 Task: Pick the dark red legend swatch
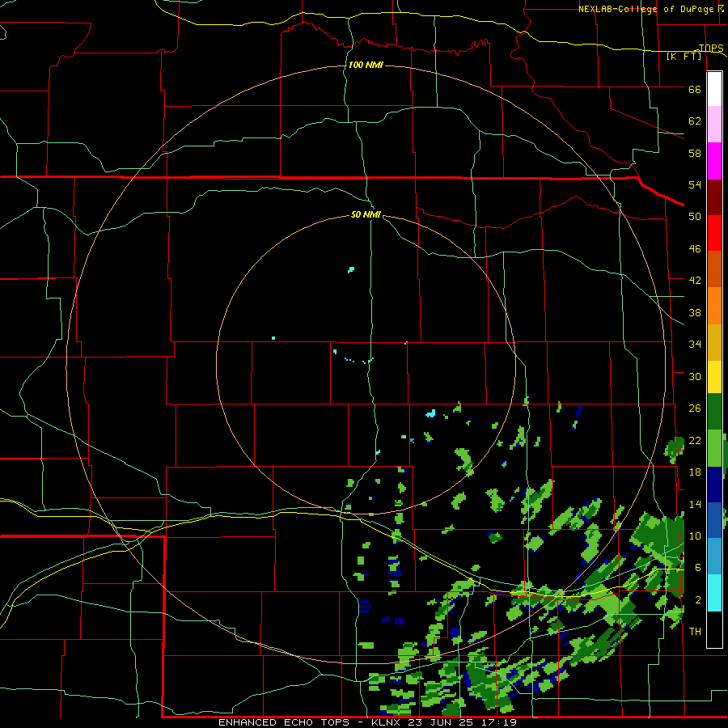point(714,197)
